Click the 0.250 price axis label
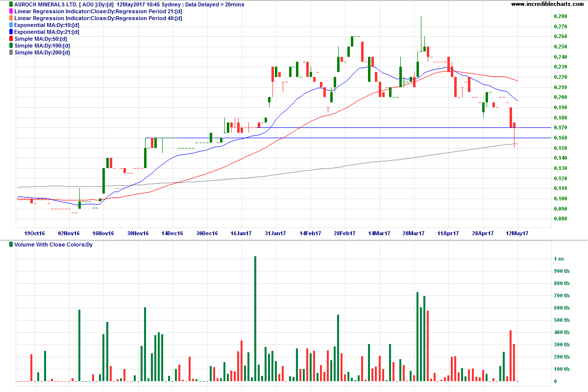 click(x=560, y=47)
